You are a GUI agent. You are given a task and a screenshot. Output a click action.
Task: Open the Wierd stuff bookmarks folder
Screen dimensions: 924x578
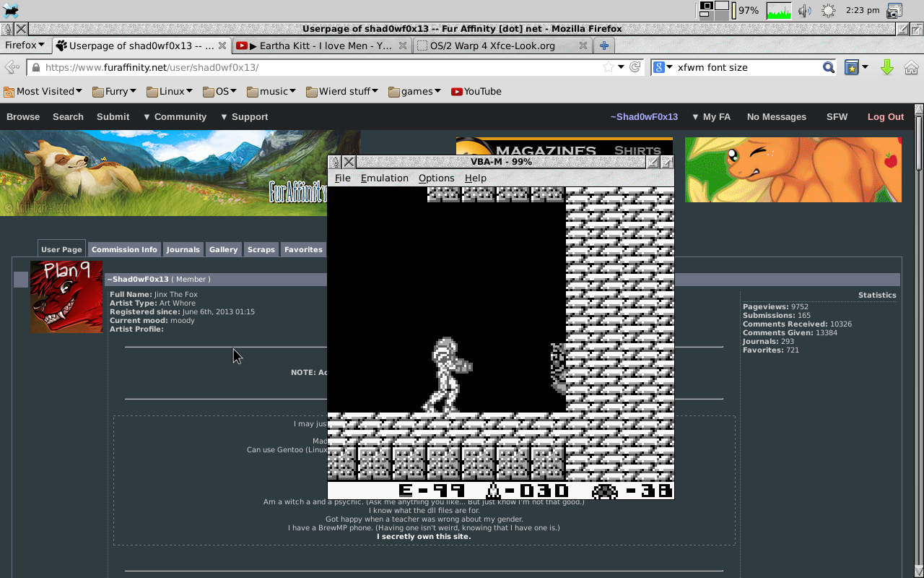pyautogui.click(x=342, y=91)
